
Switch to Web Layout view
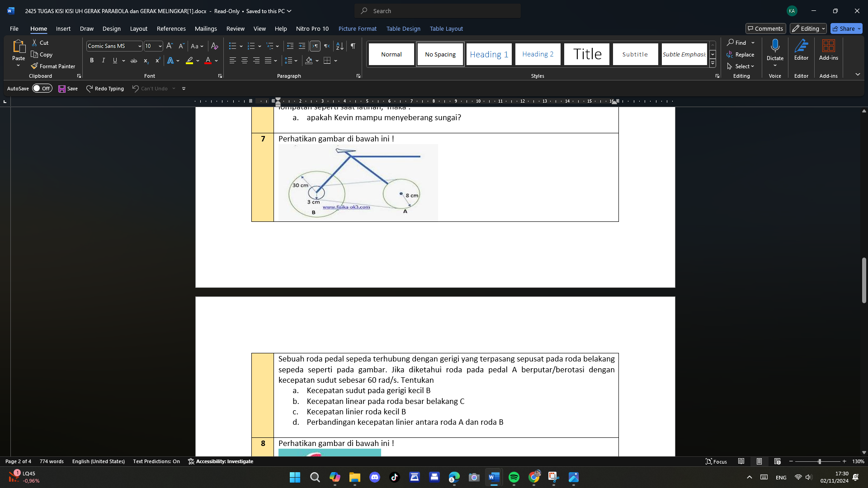click(777, 461)
